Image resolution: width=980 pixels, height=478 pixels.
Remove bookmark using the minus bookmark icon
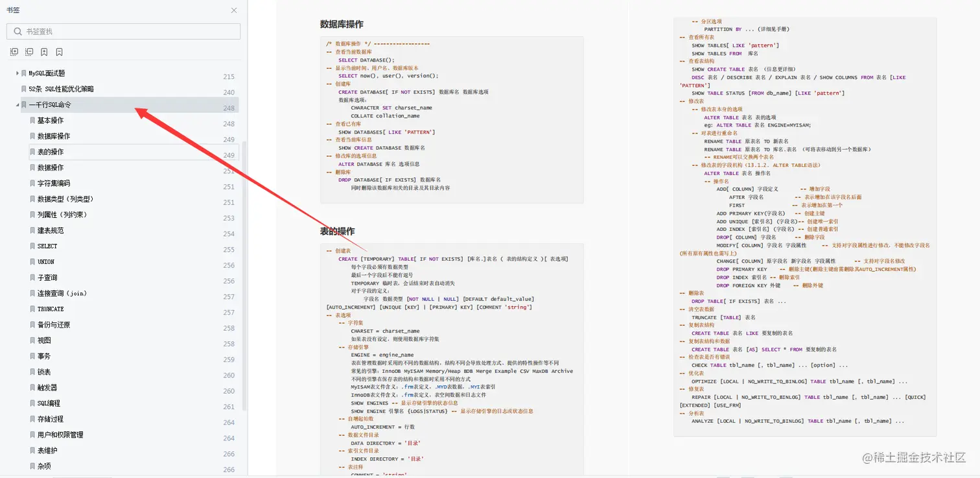pos(59,52)
